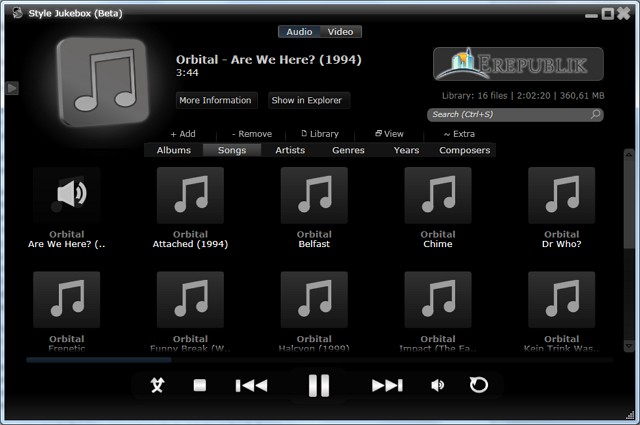Image resolution: width=640 pixels, height=425 pixels.
Task: Switch to Video mode
Action: 340,31
